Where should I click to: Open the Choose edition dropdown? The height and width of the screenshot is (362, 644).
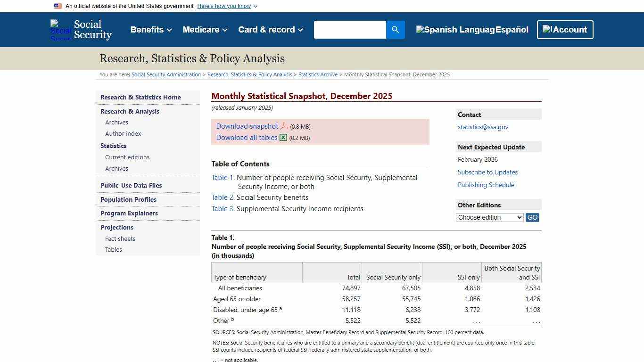(489, 217)
